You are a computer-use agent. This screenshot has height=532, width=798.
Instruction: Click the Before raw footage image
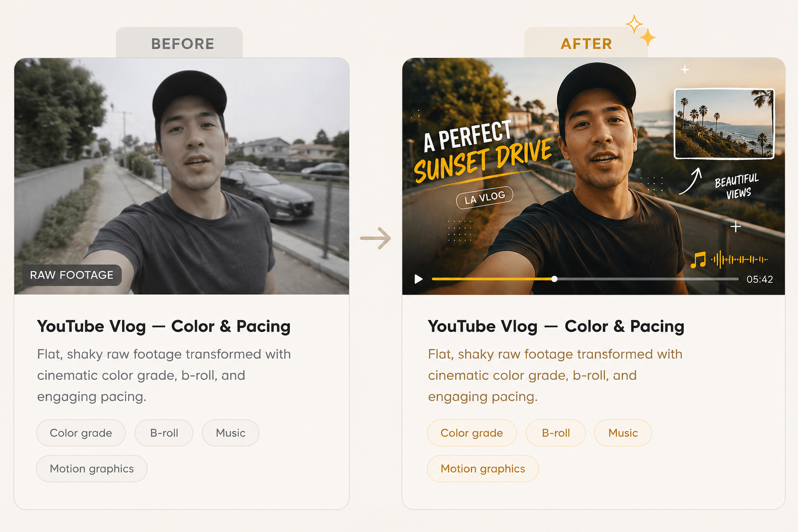[x=182, y=176]
